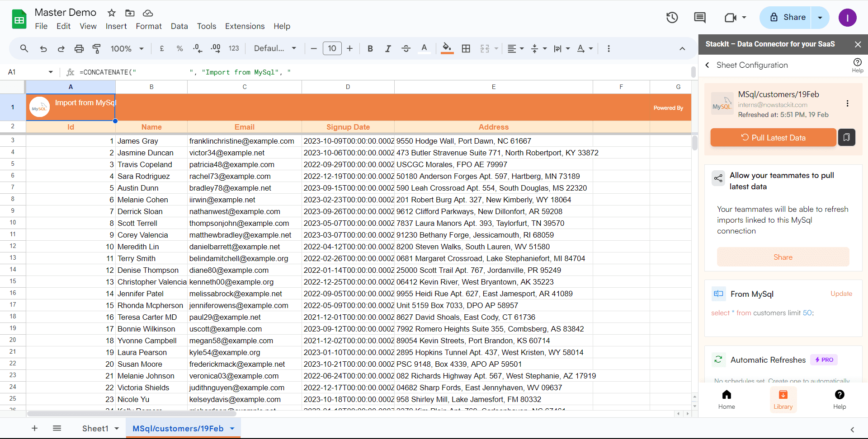Open vertical align dropdown
The height and width of the screenshot is (439, 868).
(x=539, y=48)
